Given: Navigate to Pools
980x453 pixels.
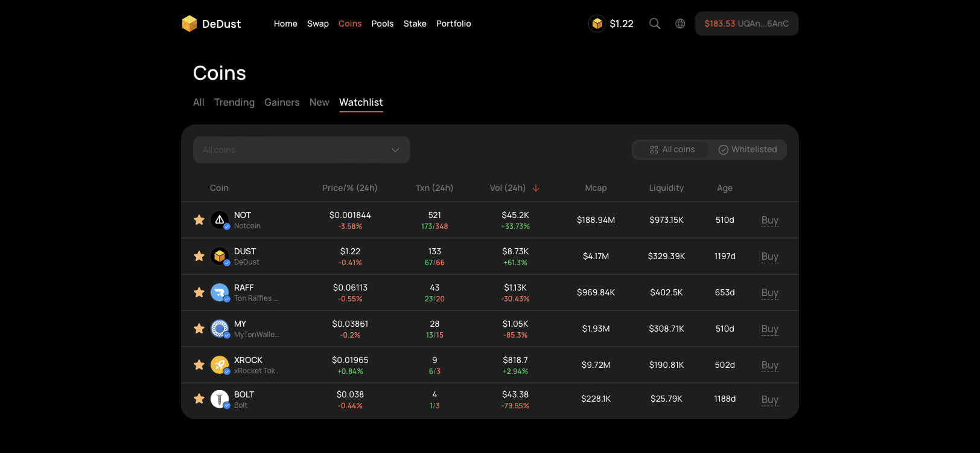Looking at the screenshot, I should (383, 24).
